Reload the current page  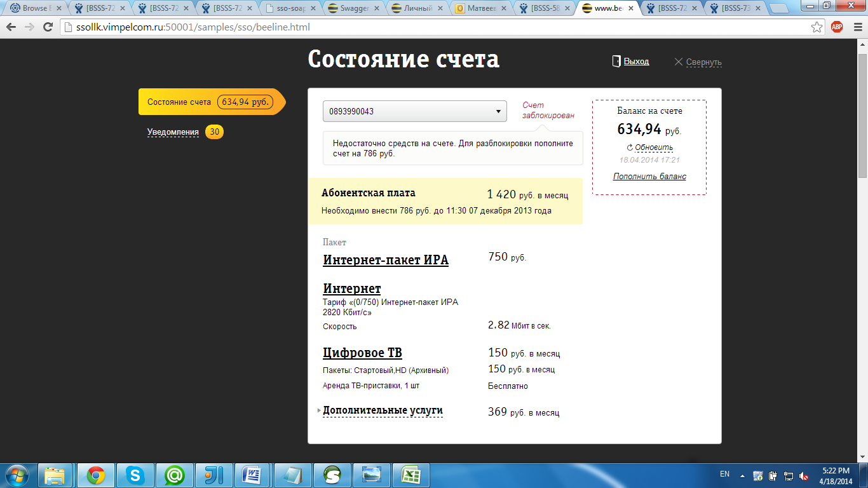pos(48,27)
